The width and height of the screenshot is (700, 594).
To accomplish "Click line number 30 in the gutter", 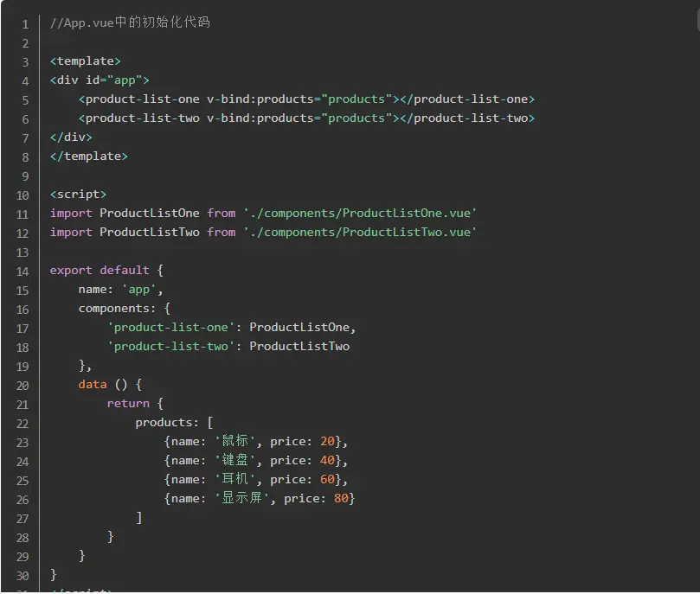I will [22, 576].
